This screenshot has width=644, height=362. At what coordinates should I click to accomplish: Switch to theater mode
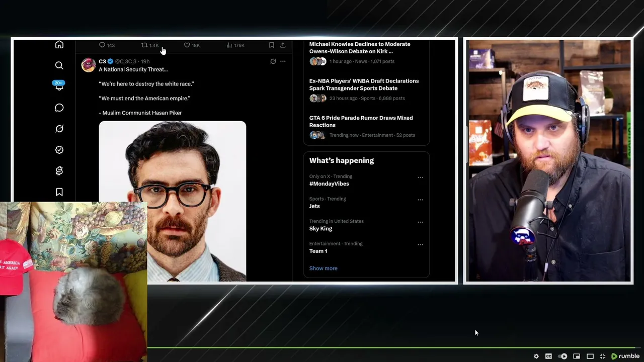590,356
